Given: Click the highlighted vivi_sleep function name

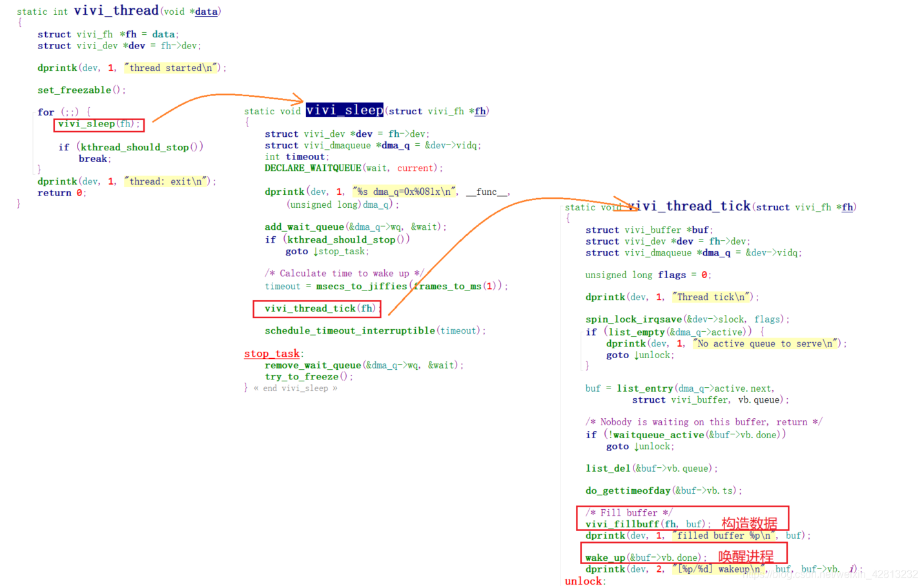Looking at the screenshot, I should (x=345, y=110).
